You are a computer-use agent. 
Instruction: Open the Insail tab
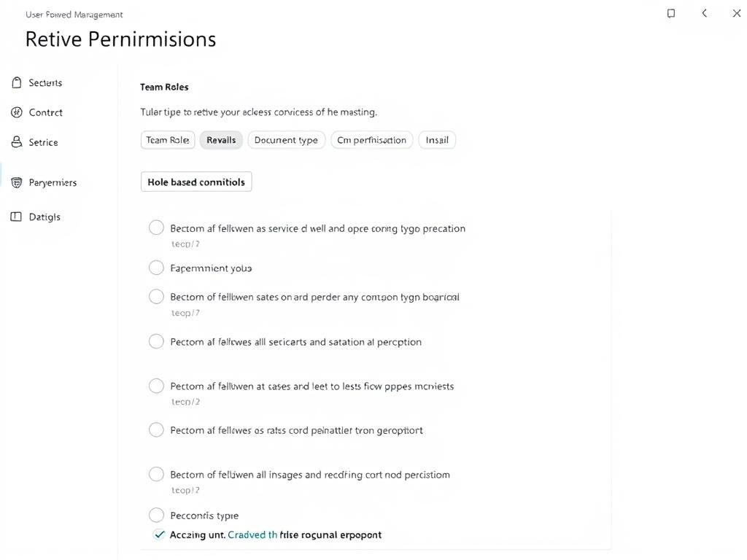[437, 140]
